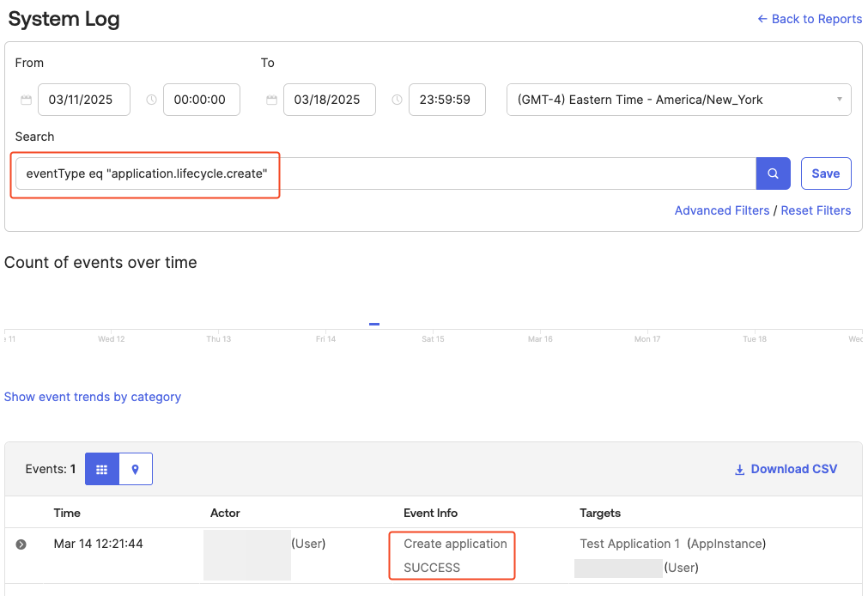Screen dimensions: 868x596
Task: Click the From time clock icon
Action: (x=152, y=100)
